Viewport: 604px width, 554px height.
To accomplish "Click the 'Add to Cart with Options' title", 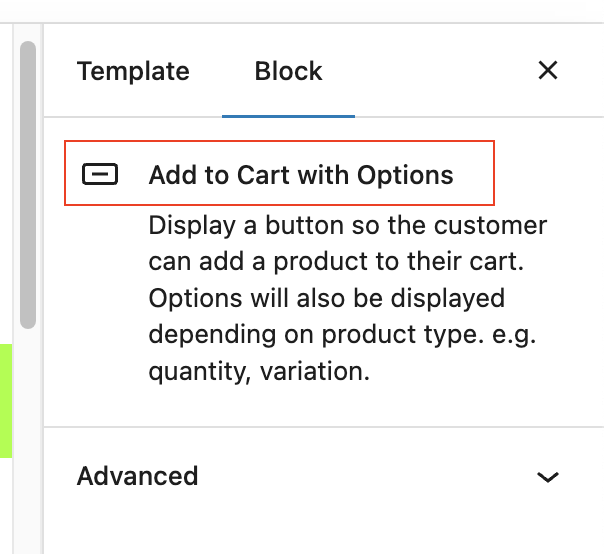I will [300, 176].
